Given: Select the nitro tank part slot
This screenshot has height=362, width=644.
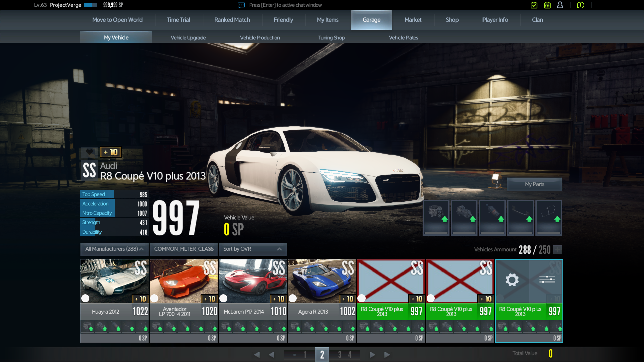Looking at the screenshot, I should [x=492, y=217].
